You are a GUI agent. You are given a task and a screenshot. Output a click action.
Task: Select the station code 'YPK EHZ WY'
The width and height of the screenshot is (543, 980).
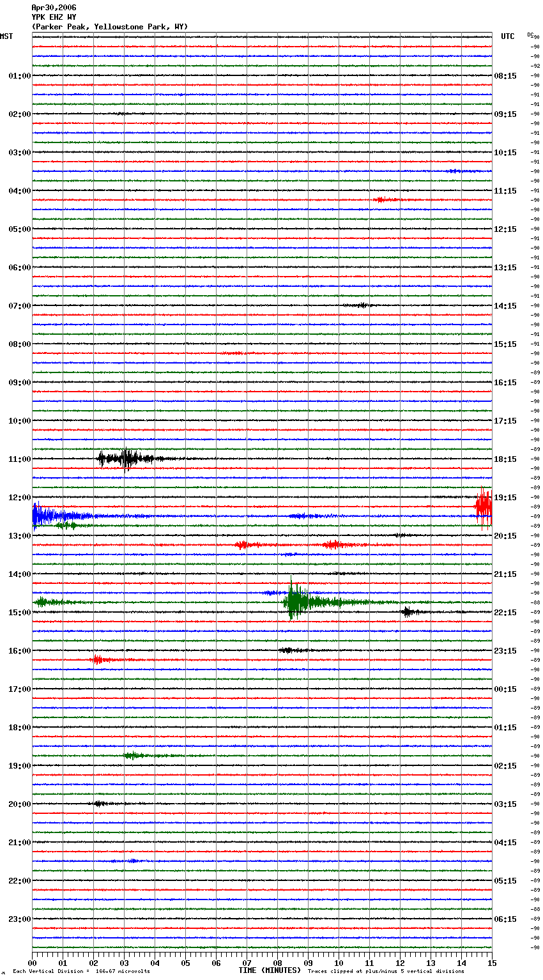coord(54,17)
